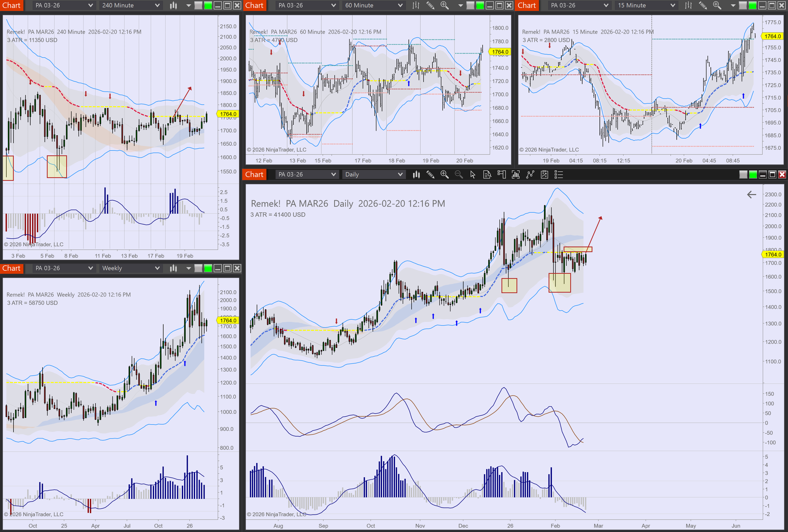Viewport: 788px width, 532px height.
Task: Click the Chart tab of Daily window
Action: coord(254,175)
